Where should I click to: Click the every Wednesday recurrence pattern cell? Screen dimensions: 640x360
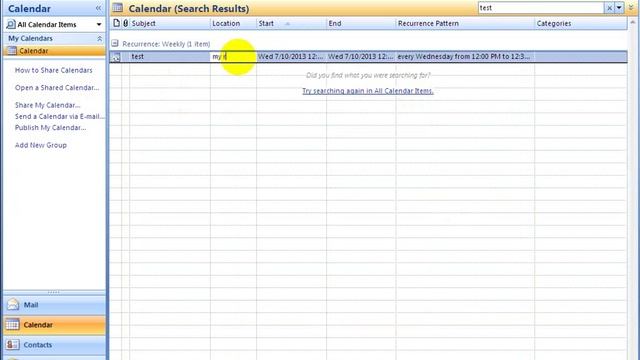[465, 57]
